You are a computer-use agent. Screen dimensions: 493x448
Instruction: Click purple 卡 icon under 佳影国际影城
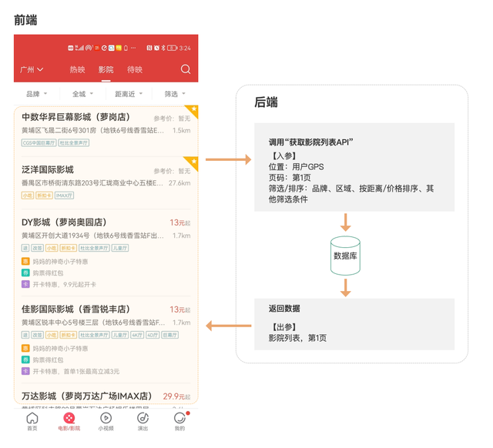(x=25, y=371)
